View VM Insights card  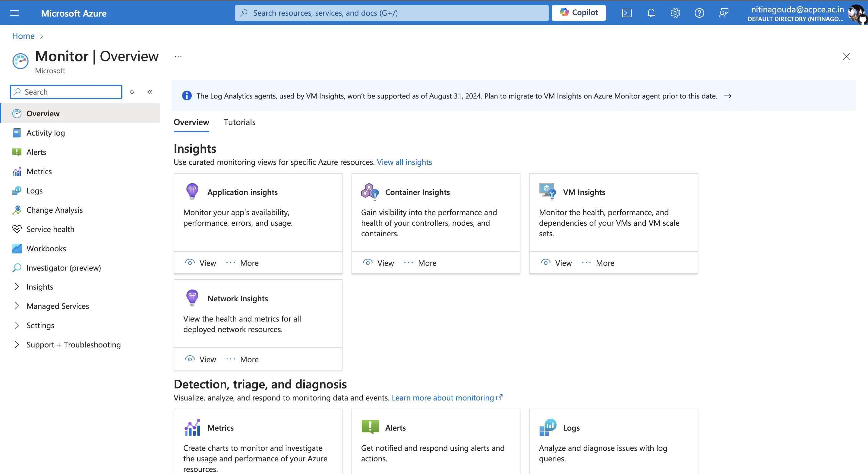coord(557,263)
